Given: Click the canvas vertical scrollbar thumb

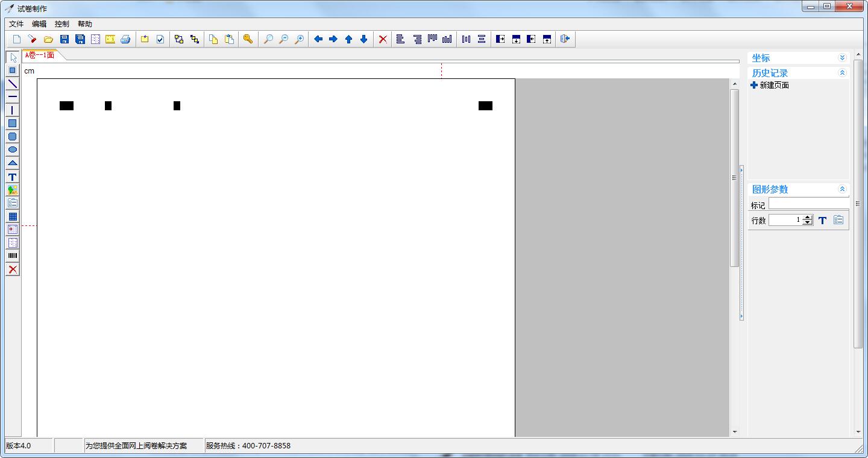Looking at the screenshot, I should 734,178.
